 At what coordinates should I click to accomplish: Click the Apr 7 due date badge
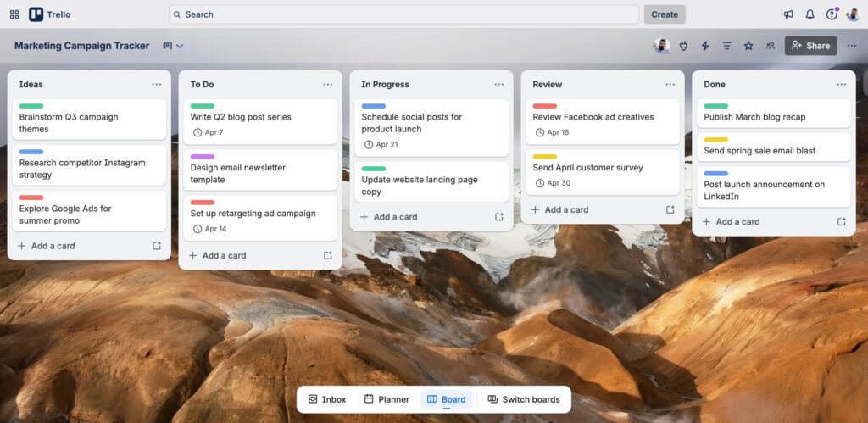[209, 132]
